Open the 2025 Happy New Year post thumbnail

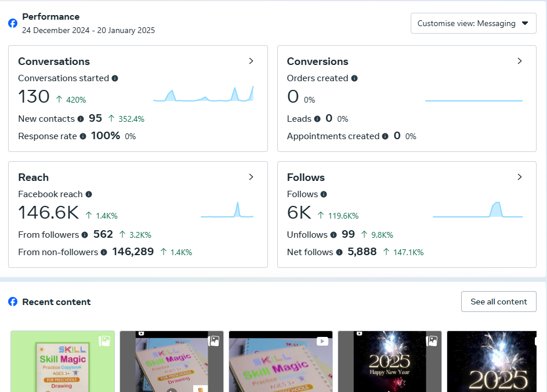pos(390,361)
